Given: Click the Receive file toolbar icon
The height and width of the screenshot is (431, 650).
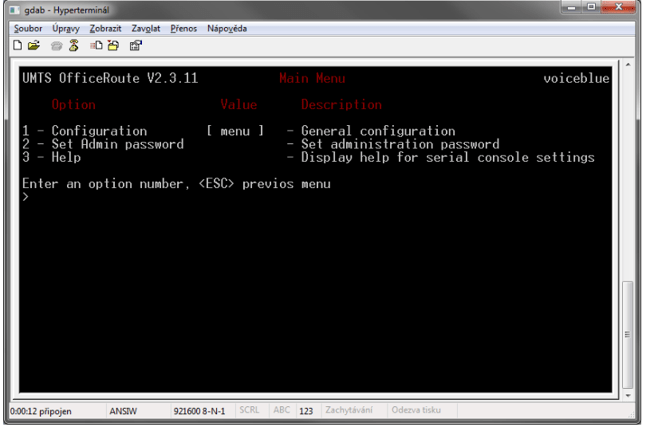Looking at the screenshot, I should pyautogui.click(x=113, y=45).
